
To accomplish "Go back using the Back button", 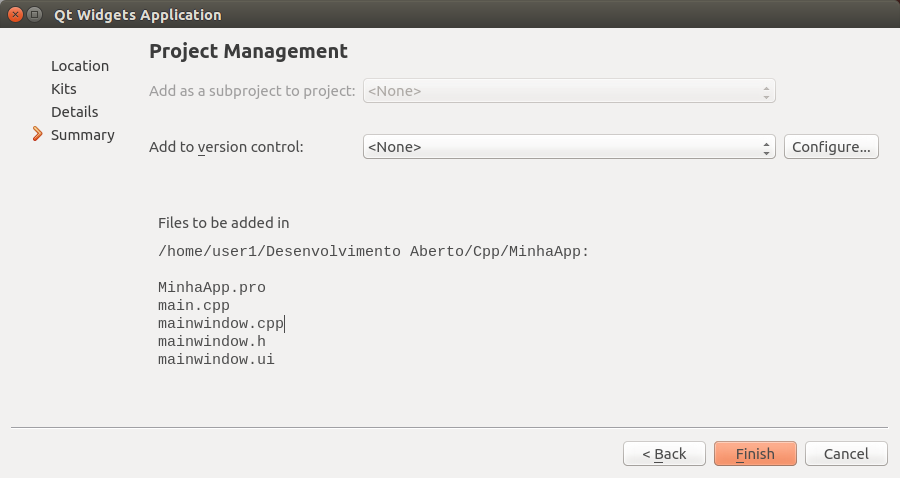I will (x=664, y=454).
